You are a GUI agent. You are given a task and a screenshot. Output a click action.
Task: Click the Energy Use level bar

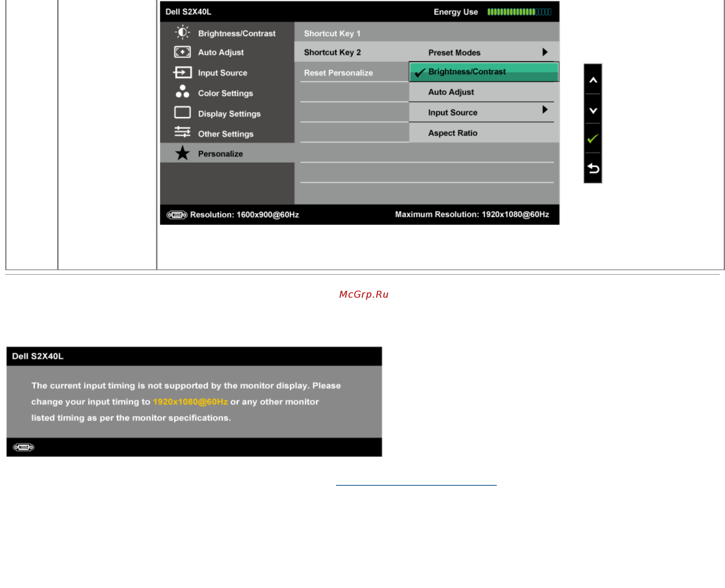pyautogui.click(x=519, y=12)
